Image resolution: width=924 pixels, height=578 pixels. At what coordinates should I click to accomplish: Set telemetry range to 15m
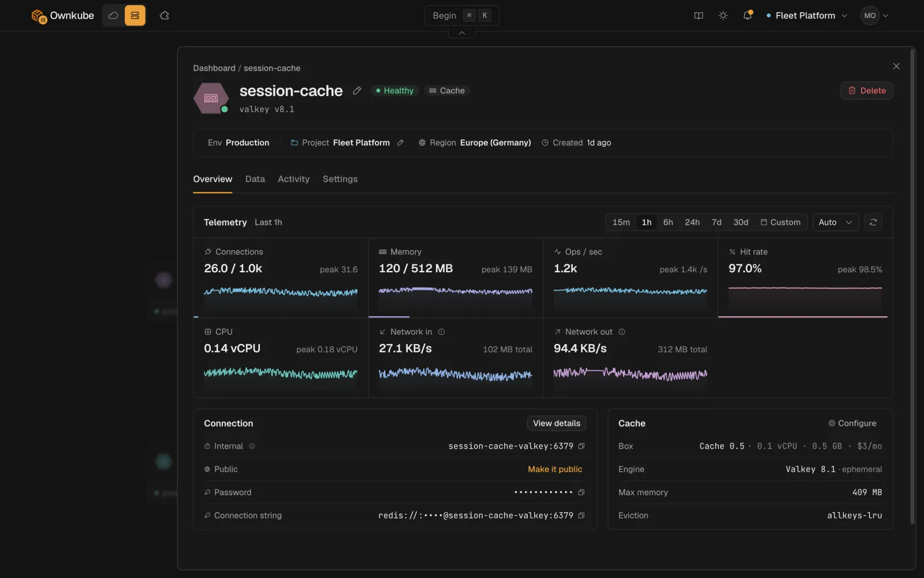621,223
